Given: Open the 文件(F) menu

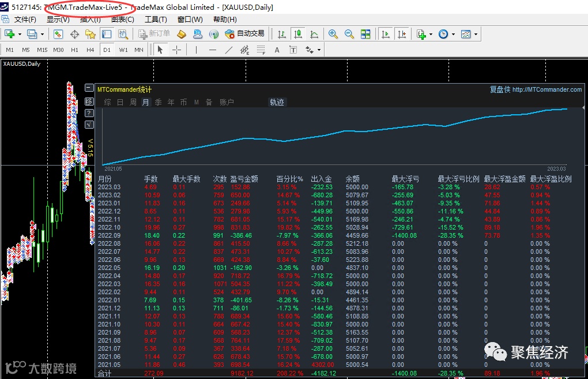Looking at the screenshot, I should 25,20.
